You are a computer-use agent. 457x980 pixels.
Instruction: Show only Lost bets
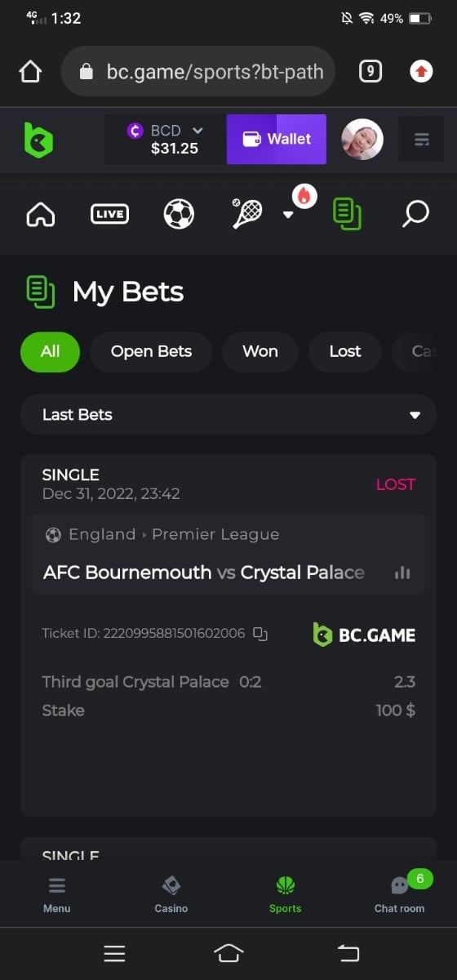point(345,352)
